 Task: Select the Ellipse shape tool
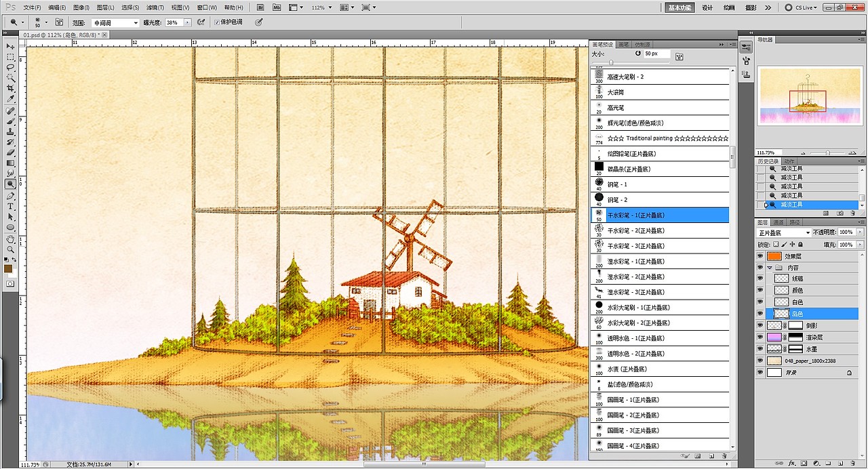click(x=11, y=228)
